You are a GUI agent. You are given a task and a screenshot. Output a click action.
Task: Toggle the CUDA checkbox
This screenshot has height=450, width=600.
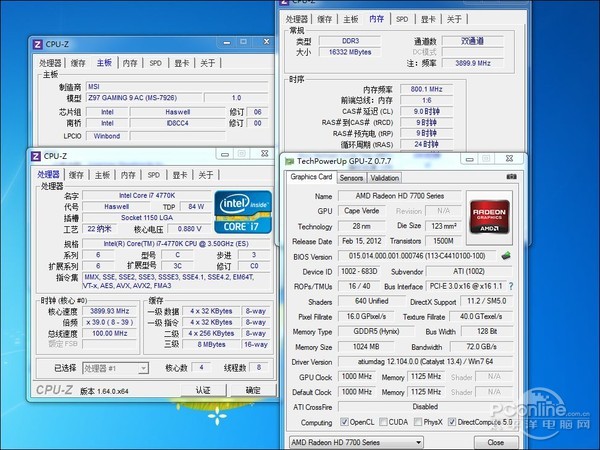coord(387,422)
